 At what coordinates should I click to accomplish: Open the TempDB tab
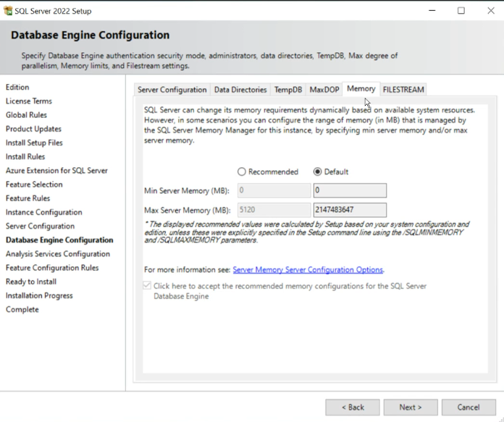[x=288, y=90]
